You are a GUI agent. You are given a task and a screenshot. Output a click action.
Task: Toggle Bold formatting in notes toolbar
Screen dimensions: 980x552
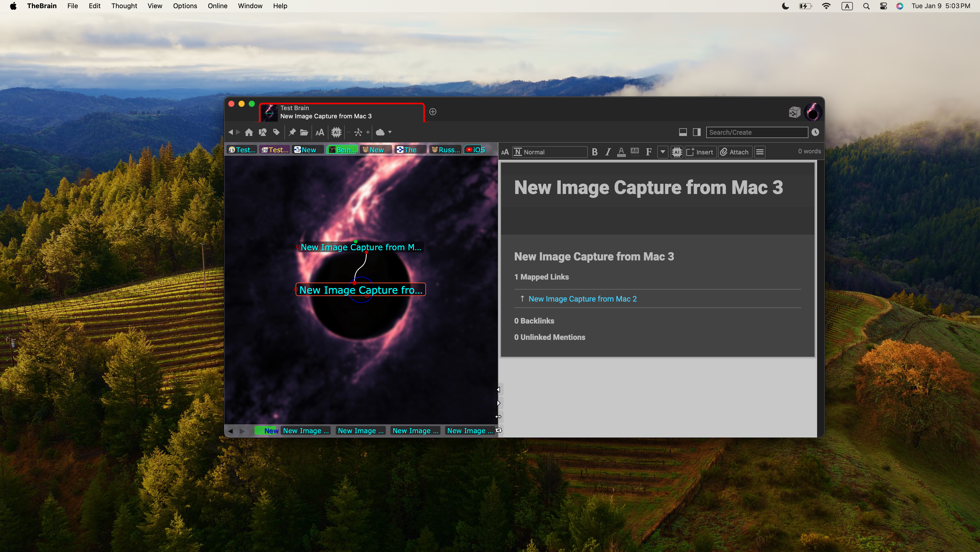(595, 152)
